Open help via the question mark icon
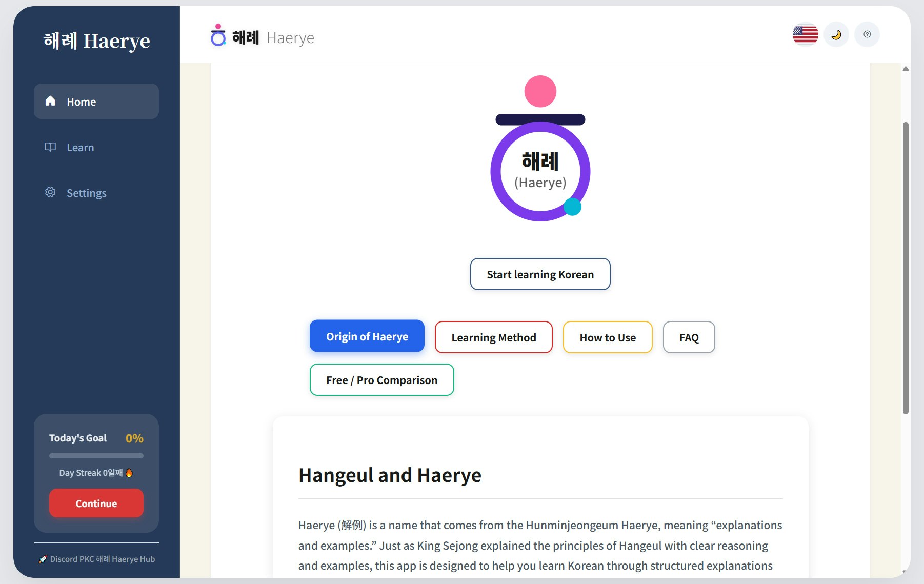Viewport: 924px width, 584px height. [x=867, y=34]
